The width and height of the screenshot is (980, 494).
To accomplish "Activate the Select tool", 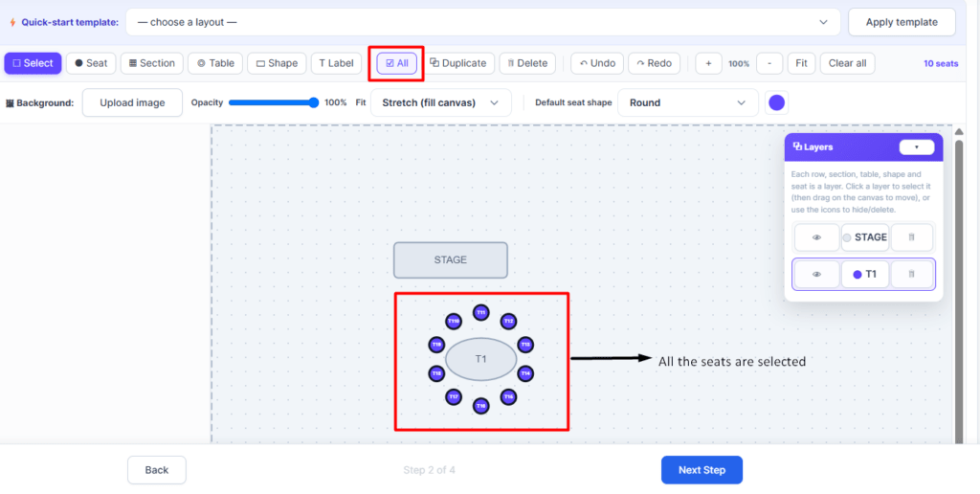I will (x=33, y=63).
